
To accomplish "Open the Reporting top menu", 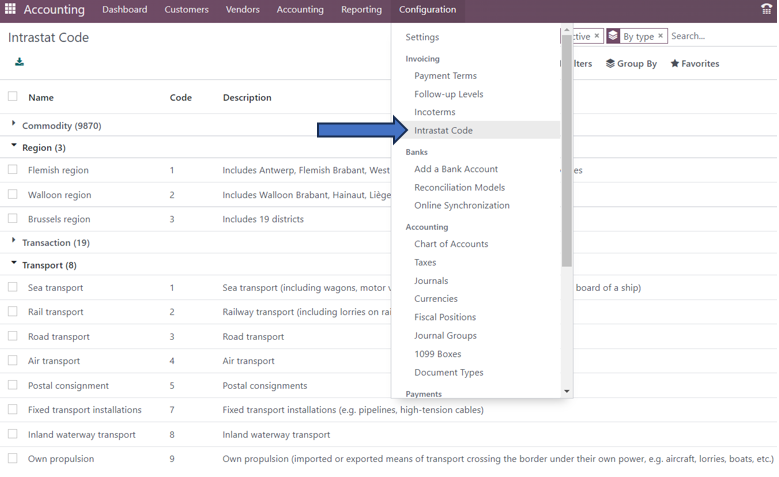I will [361, 10].
